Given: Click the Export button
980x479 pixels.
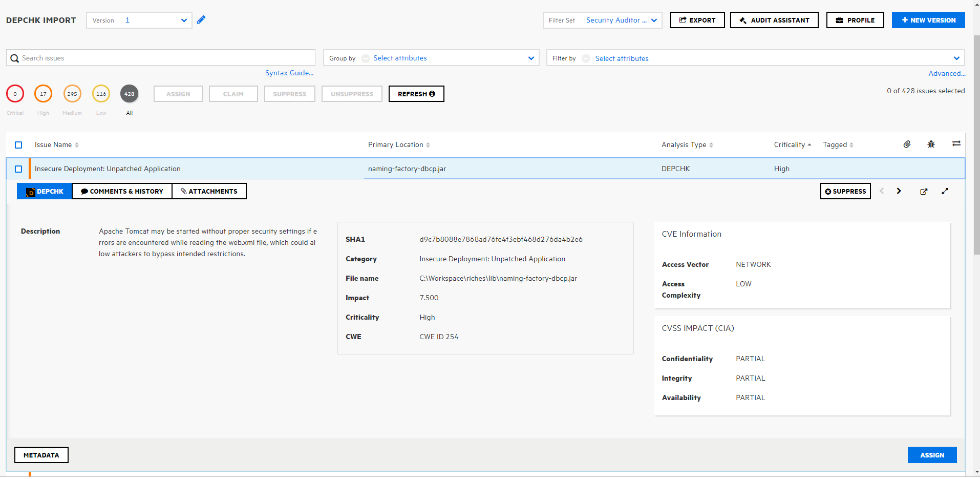Looking at the screenshot, I should (x=697, y=20).
